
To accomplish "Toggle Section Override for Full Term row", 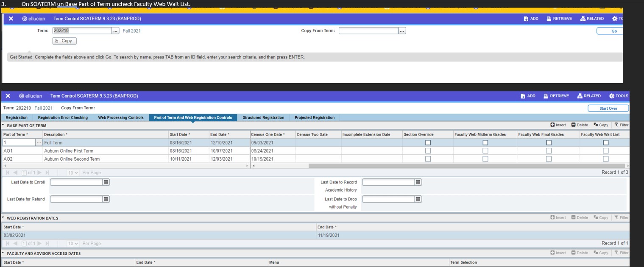I will 428,143.
